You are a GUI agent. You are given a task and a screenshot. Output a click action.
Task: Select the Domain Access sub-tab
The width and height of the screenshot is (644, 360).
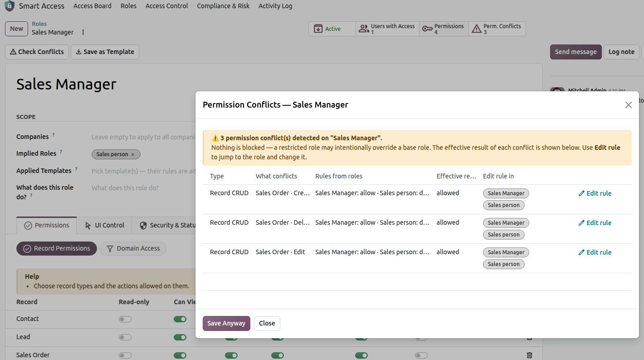(x=133, y=248)
